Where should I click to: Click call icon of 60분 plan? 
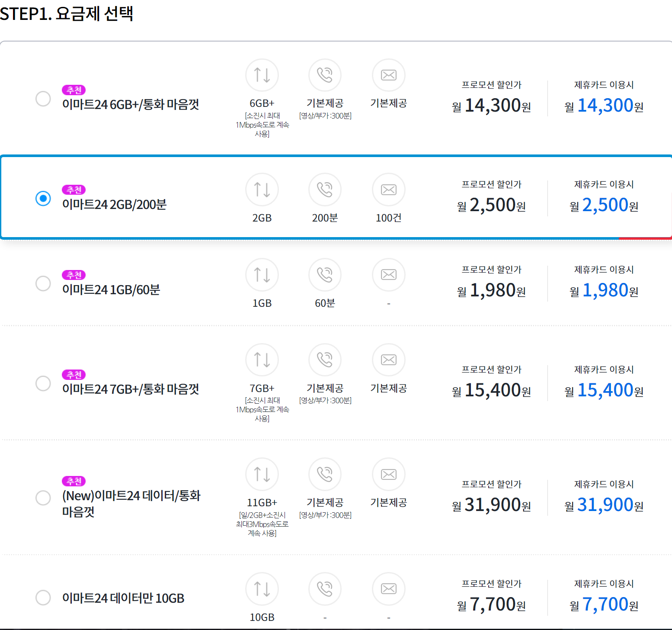325,275
